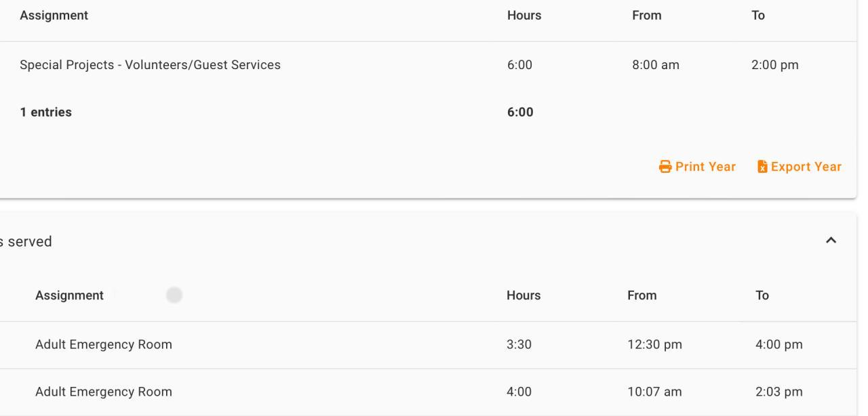
Task: Select Adult Emergency Room entry starting 12:30 pm
Action: point(104,345)
